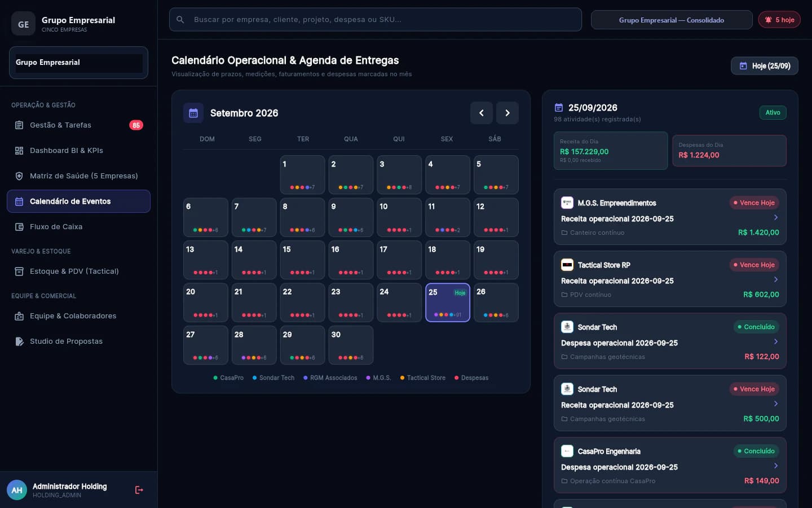Open Gestão & Tarefas menu item
This screenshot has width=812, height=508.
click(78, 125)
